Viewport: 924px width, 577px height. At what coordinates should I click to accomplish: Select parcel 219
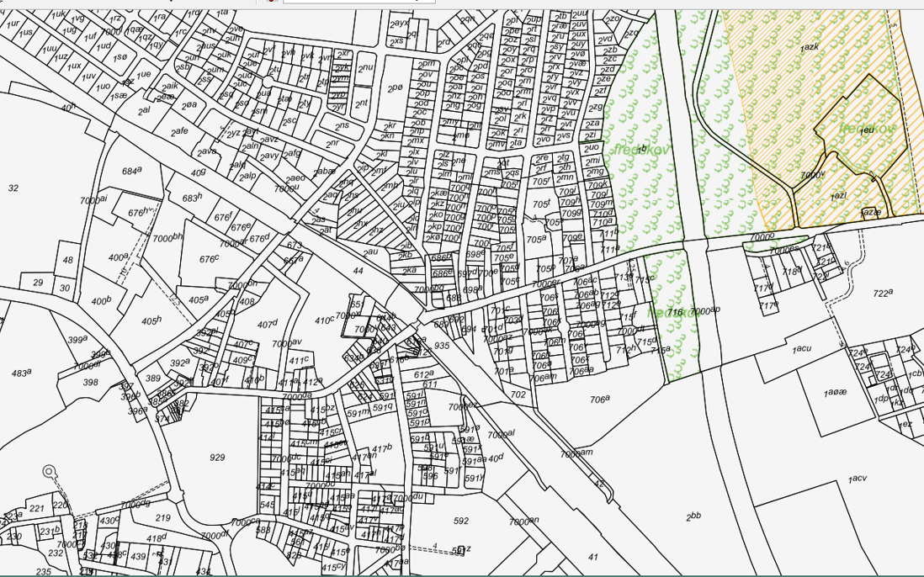pos(163,517)
